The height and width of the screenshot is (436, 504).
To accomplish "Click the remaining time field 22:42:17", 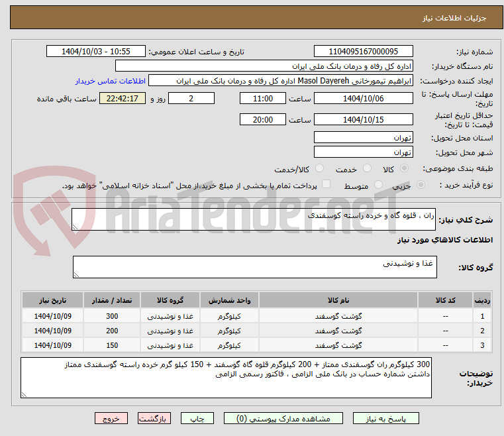I will (x=123, y=98).
